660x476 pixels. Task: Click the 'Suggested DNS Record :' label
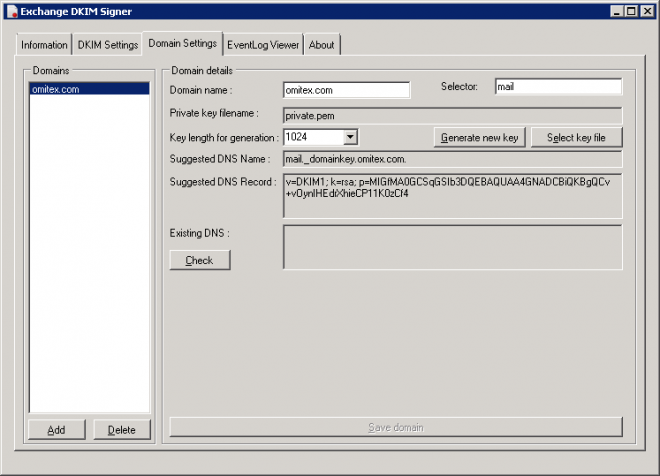[x=223, y=182]
